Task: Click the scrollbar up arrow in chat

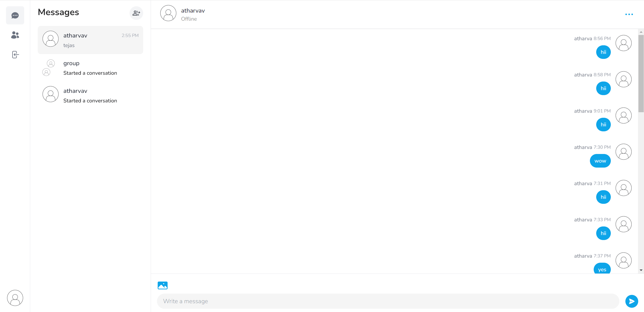Action: (641, 32)
